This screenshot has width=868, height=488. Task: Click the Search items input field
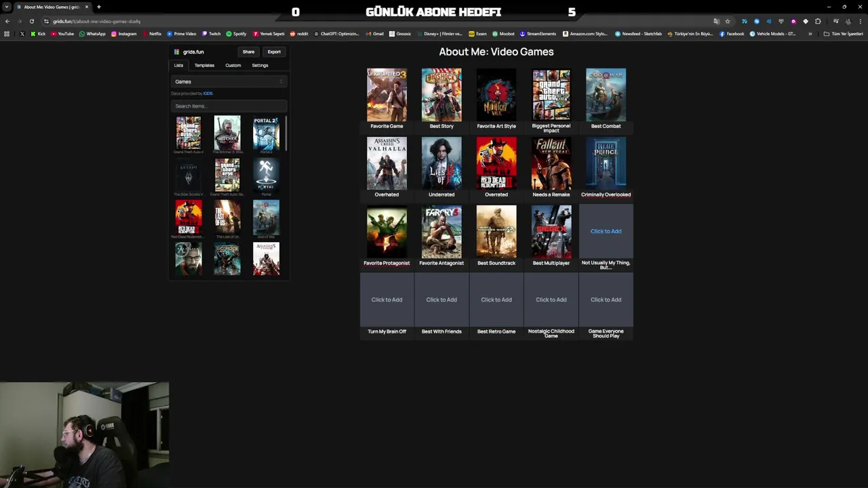[x=229, y=106]
